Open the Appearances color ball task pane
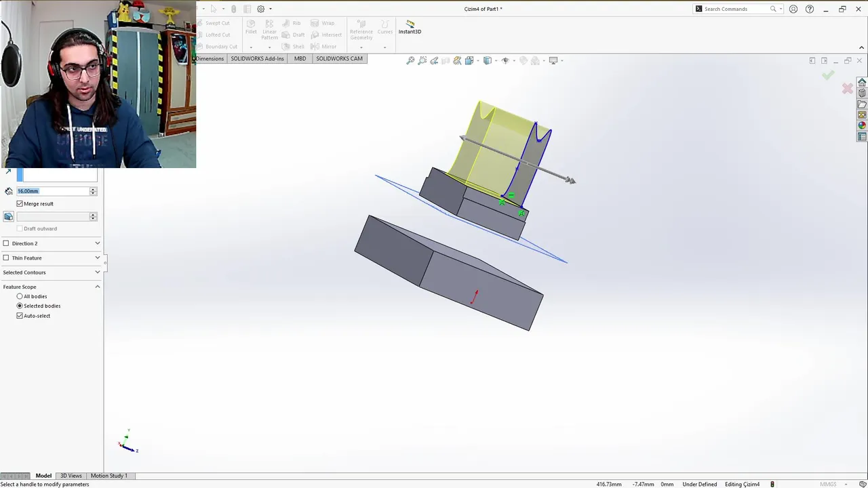 pyautogui.click(x=862, y=125)
